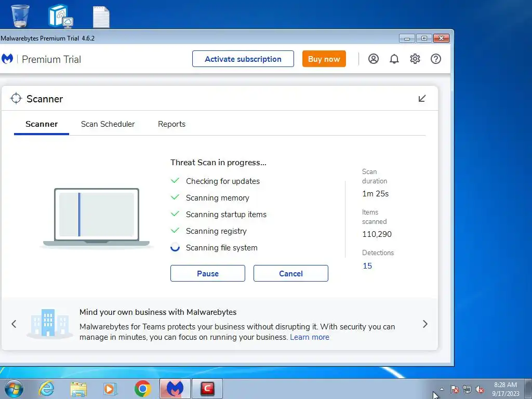532x399 pixels.
Task: Launch Internet Explorer from taskbar
Action: pos(46,389)
